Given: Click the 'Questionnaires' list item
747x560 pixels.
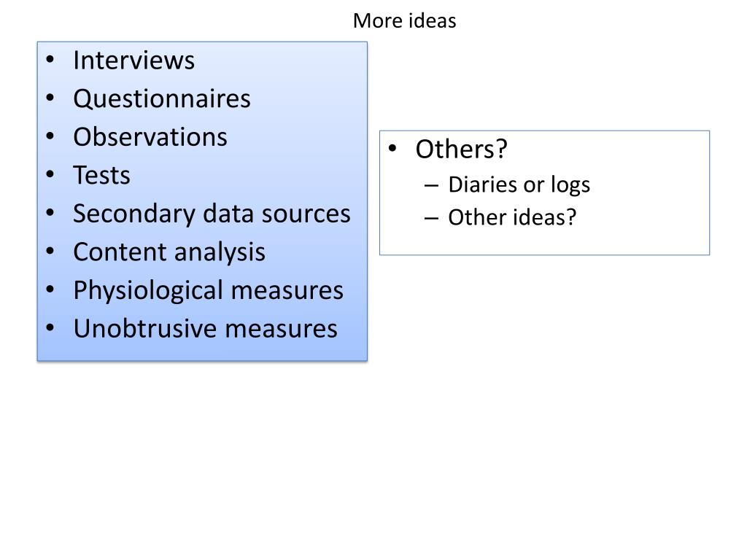Looking at the screenshot, I should pyautogui.click(x=161, y=98).
